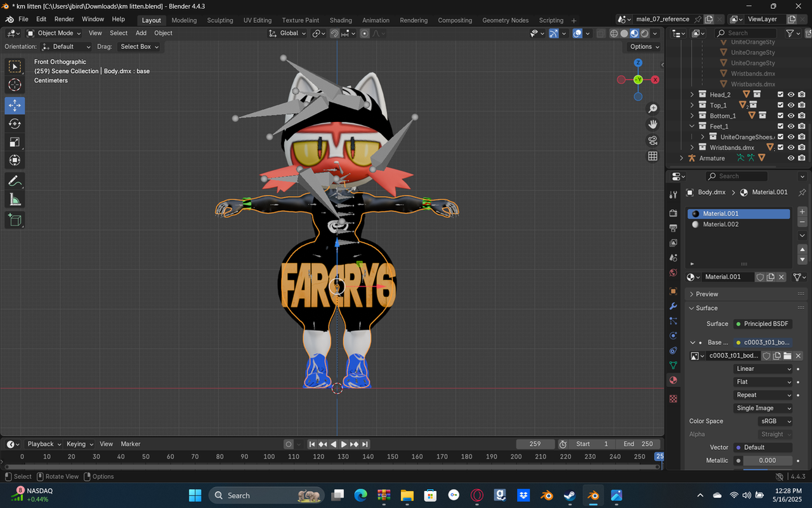
Task: Pick the Select Box tool icon
Action: click(x=15, y=67)
